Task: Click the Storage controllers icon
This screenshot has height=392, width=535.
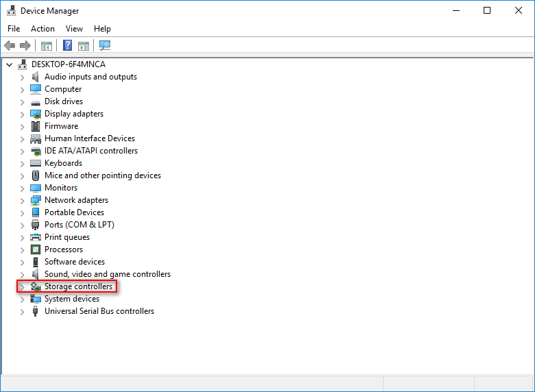Action: click(36, 286)
